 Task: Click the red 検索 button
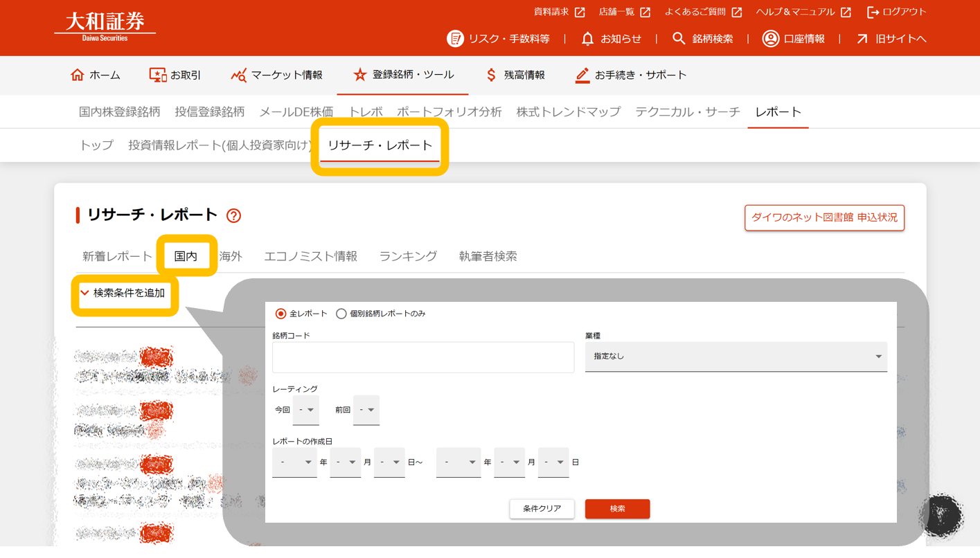pos(617,509)
